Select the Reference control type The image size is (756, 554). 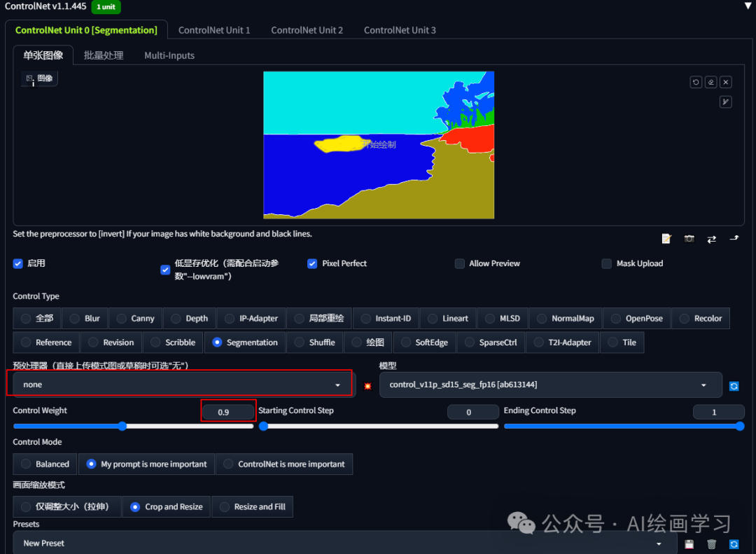tap(46, 342)
